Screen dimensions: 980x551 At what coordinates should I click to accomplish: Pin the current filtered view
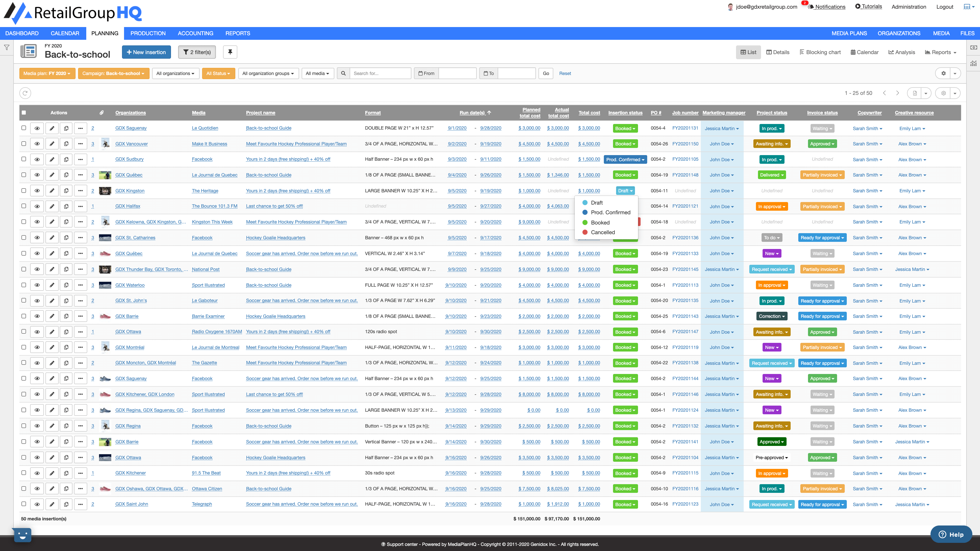tap(230, 52)
